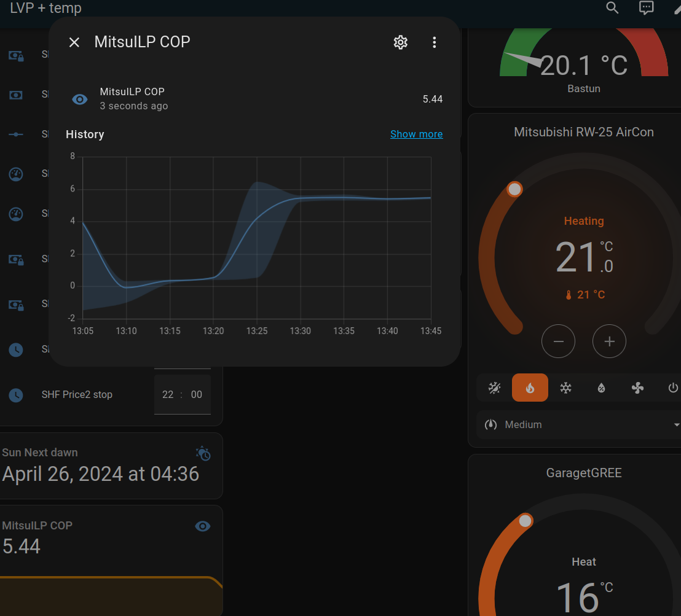Click the Sun Next dawn weather-clock icon
The image size is (681, 616).
coord(203,453)
